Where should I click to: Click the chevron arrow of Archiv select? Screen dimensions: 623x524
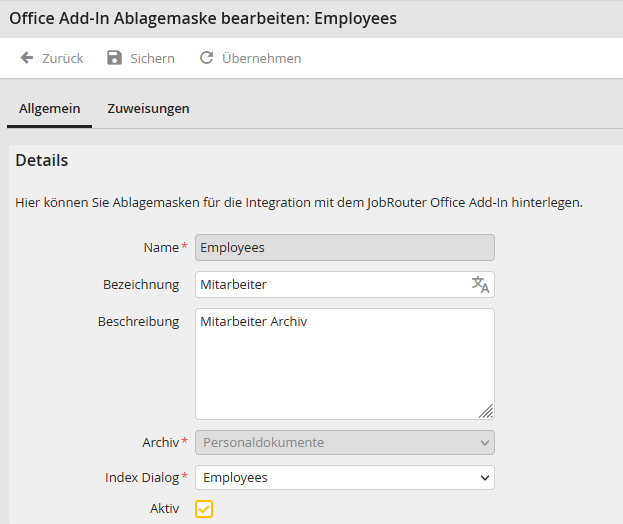point(485,442)
